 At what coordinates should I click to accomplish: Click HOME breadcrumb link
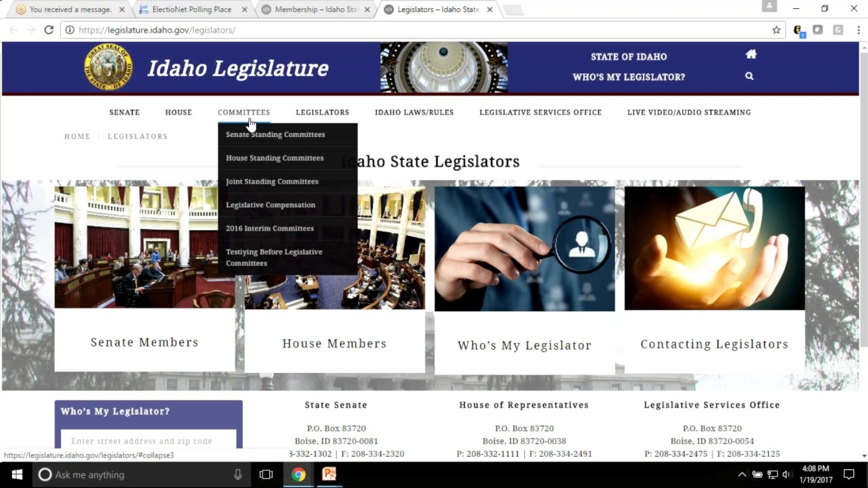click(x=77, y=136)
